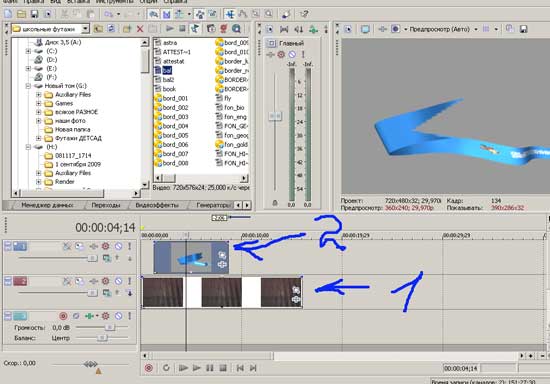Open the Предпросмотр (Авто) quality button
The image size is (550, 384).
click(440, 29)
